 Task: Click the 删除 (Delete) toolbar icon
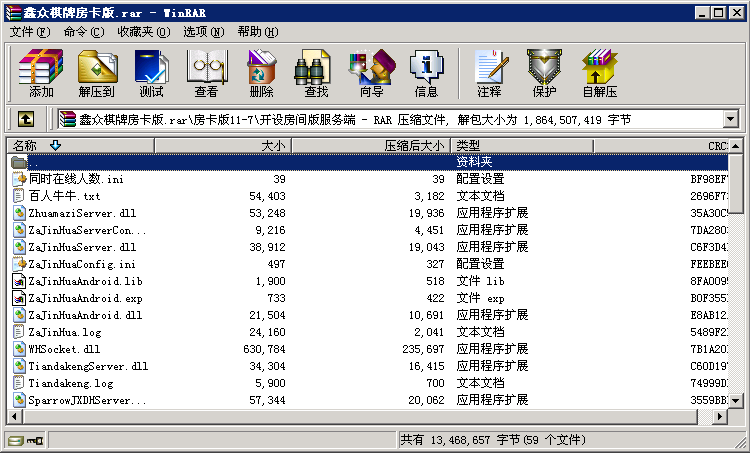(x=261, y=74)
